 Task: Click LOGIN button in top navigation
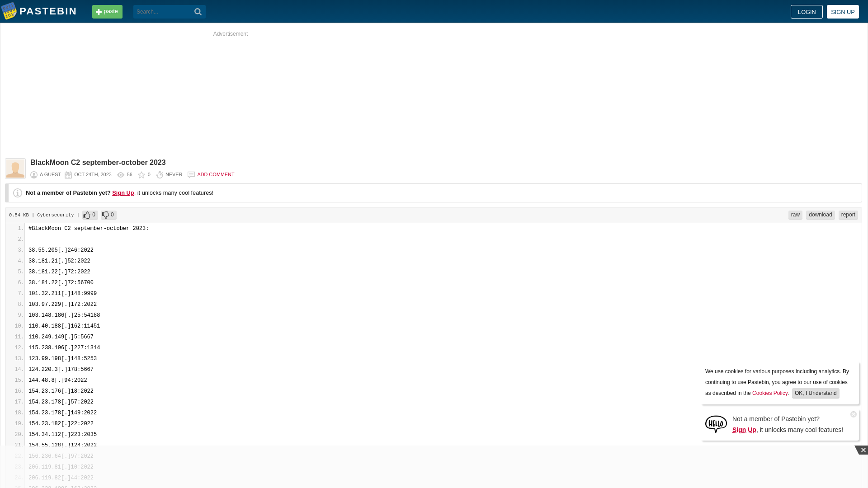tap(806, 11)
